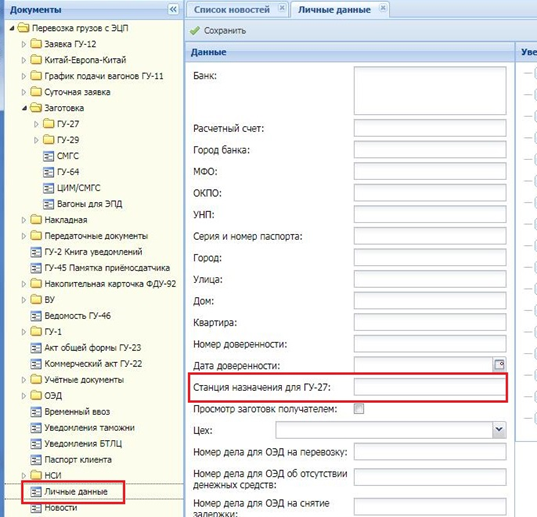The height and width of the screenshot is (517, 537).
Task: Click Серия и номер паспорта field
Action: (x=430, y=236)
